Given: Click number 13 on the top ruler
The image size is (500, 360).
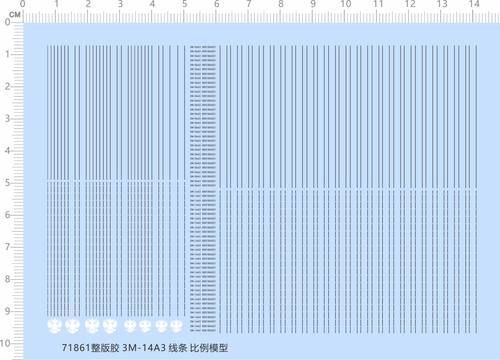Looking at the screenshot, I should [442, 4].
